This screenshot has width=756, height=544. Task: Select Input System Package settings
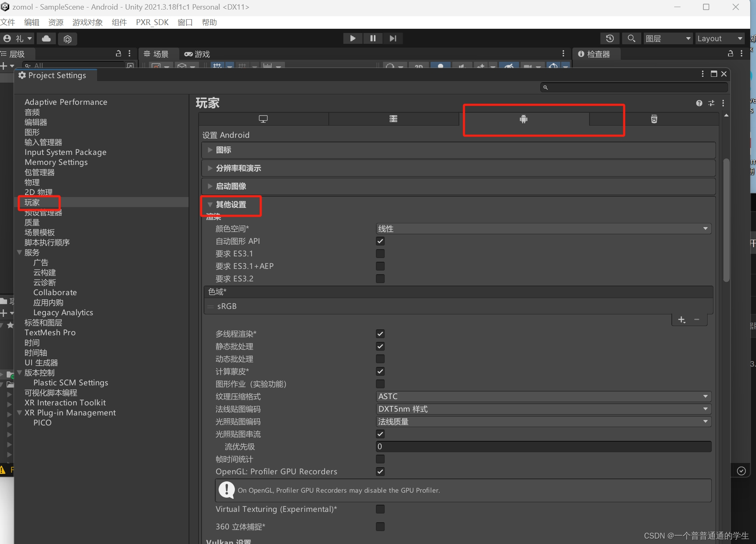pyautogui.click(x=66, y=152)
